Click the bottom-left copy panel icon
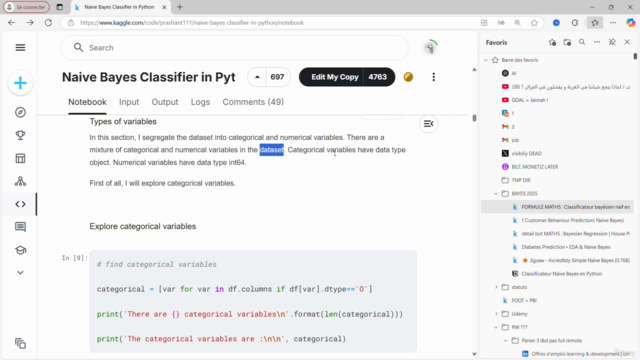The height and width of the screenshot is (360, 640). 20,344
